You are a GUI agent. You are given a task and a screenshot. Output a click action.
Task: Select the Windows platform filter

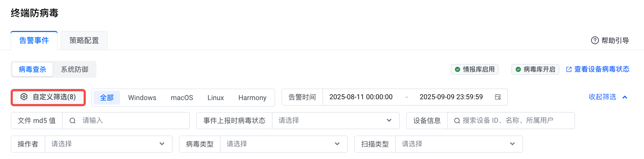tap(142, 98)
